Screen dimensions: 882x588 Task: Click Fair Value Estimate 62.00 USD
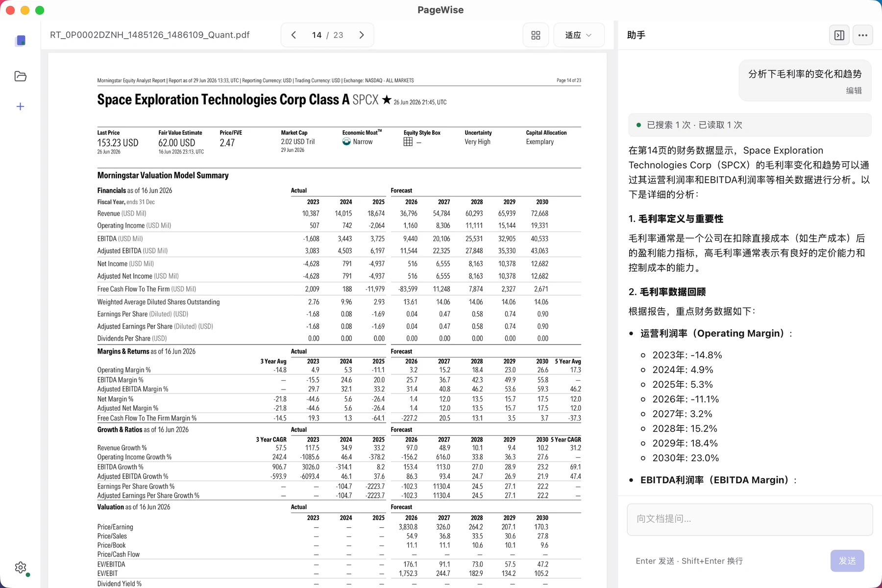click(x=176, y=143)
